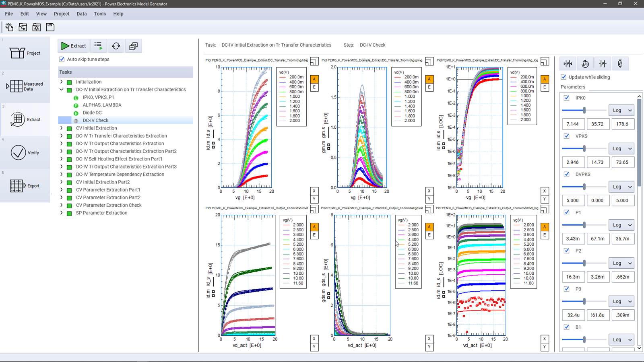The width and height of the screenshot is (644, 362).
Task: Uncheck the VPKS parameter checkbox
Action: (x=567, y=136)
